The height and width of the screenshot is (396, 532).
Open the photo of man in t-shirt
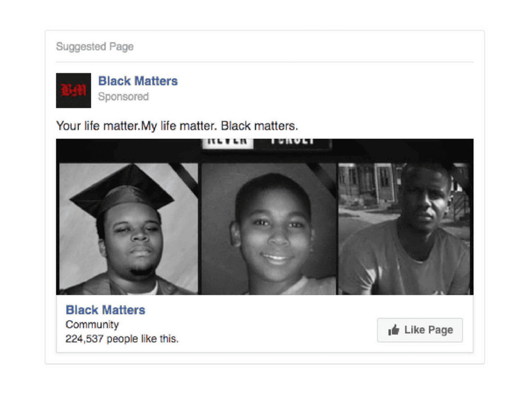tap(404, 229)
